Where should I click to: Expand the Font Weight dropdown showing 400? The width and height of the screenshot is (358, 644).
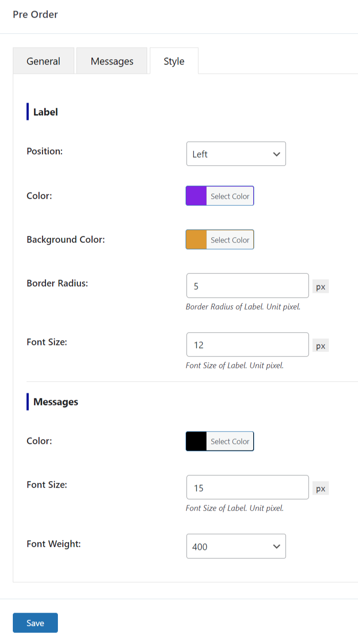[x=236, y=546]
